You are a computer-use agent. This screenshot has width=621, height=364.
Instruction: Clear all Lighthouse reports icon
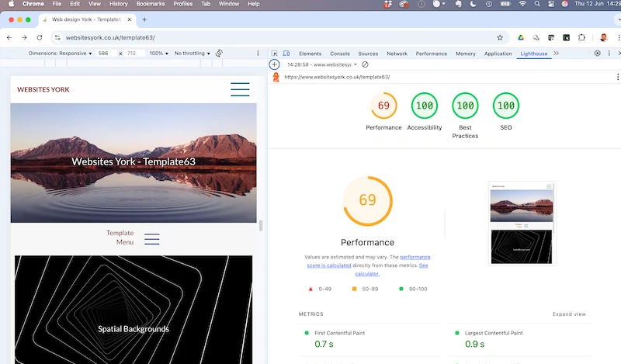click(x=365, y=64)
